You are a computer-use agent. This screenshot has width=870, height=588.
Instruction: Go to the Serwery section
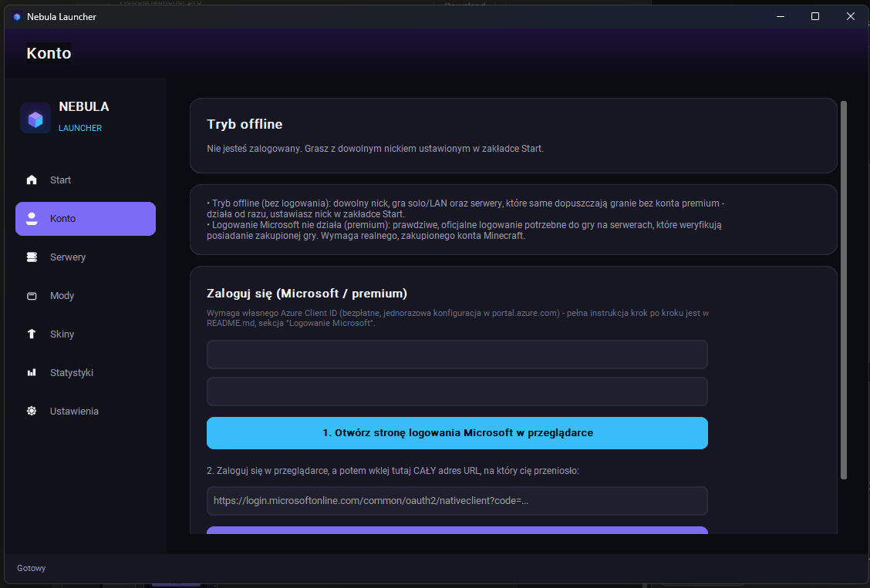tap(86, 257)
